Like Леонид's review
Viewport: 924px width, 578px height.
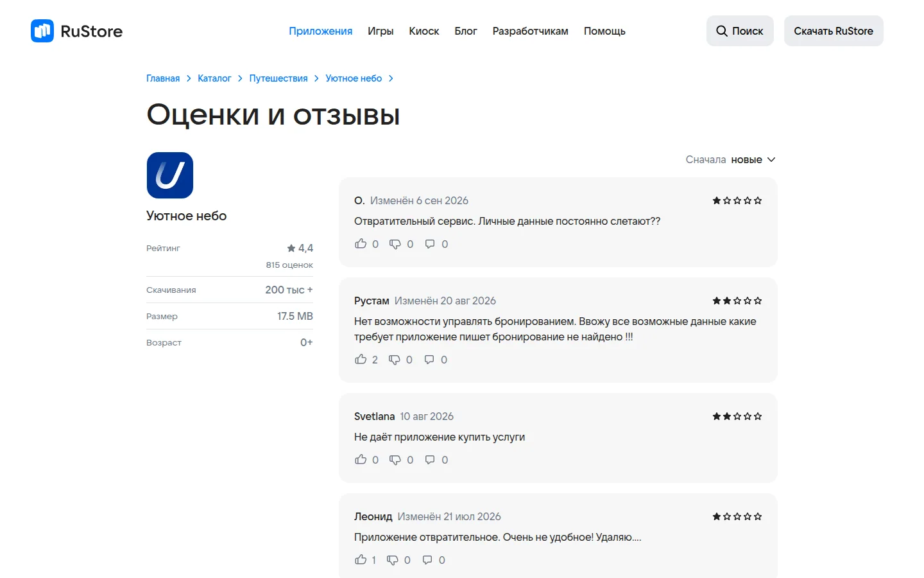click(x=365, y=560)
